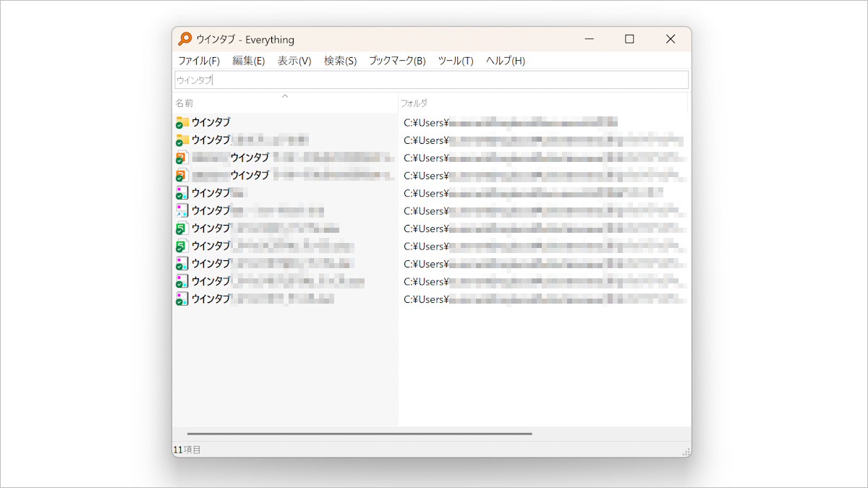This screenshot has height=488, width=868.
Task: Select the last result row's file icon
Action: coord(182,299)
